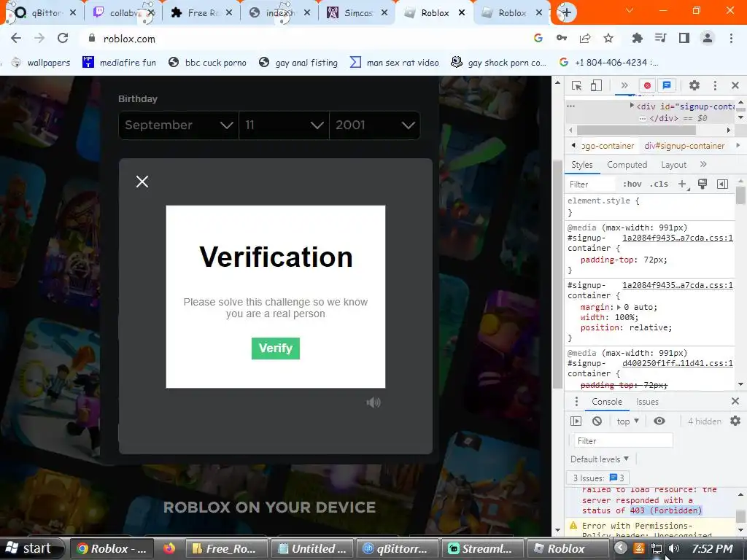This screenshot has width=747, height=560.
Task: Switch to the Layout tab
Action: [x=673, y=165]
